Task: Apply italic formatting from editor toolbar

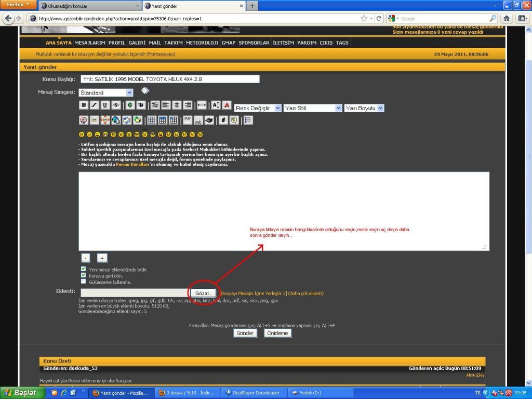Action: pos(94,105)
